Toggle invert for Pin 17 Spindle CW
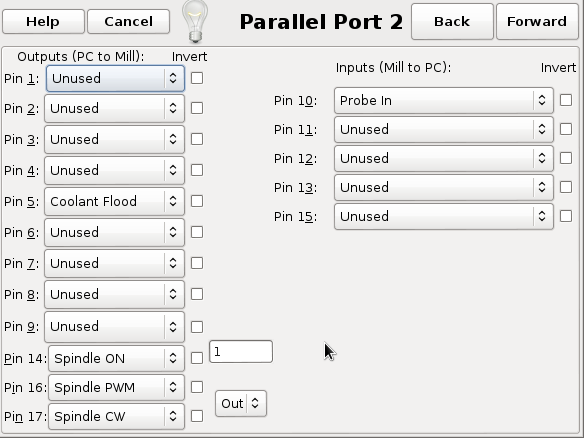 coord(197,416)
